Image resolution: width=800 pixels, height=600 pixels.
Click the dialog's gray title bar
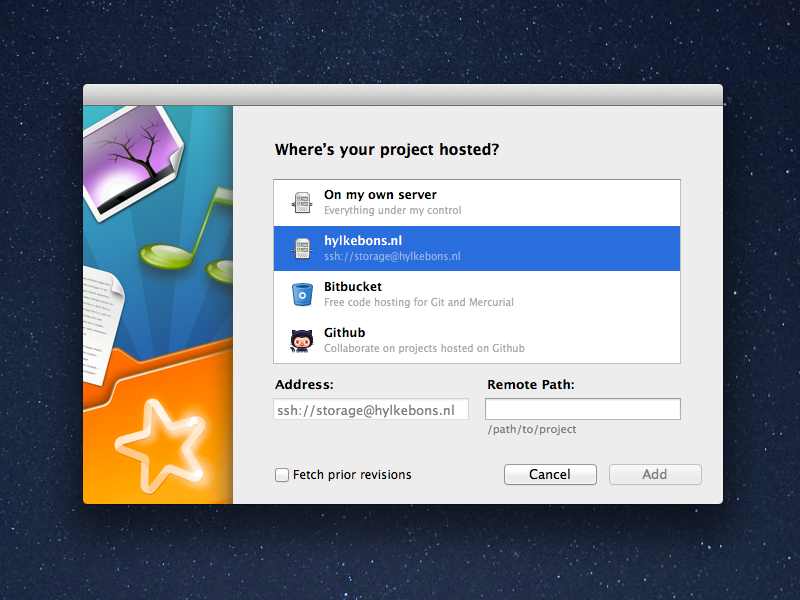click(x=403, y=95)
